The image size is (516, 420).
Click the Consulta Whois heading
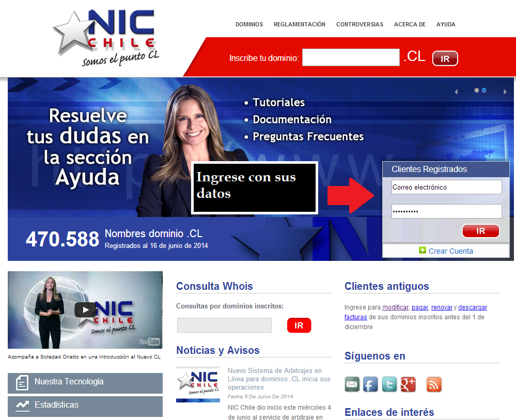pyautogui.click(x=214, y=286)
